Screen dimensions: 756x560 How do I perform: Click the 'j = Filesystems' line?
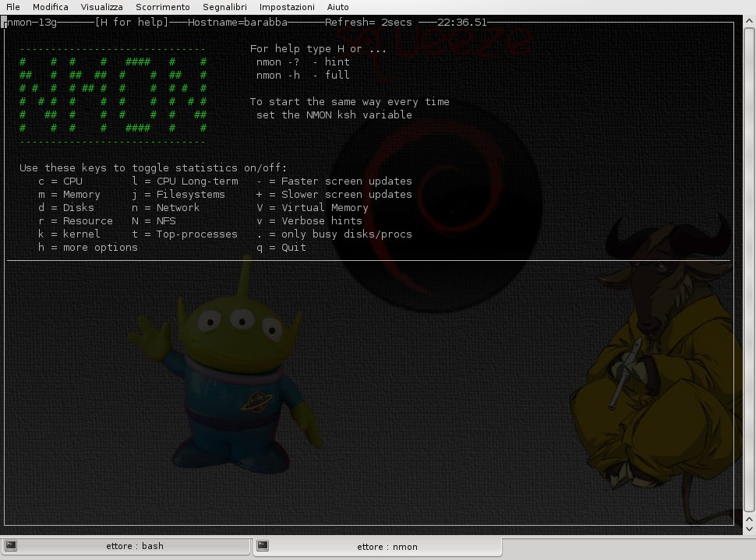pyautogui.click(x=178, y=195)
